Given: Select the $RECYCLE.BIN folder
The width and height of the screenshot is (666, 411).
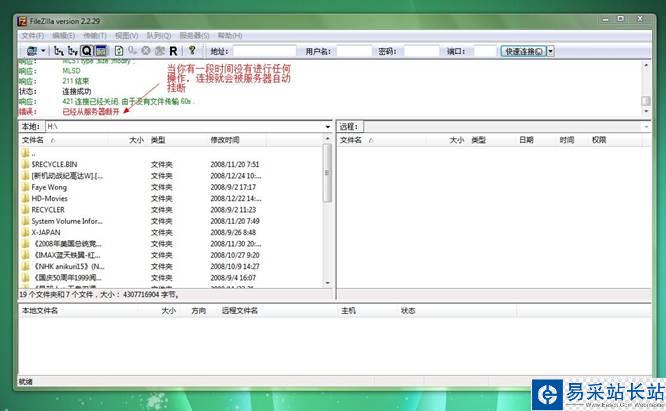Looking at the screenshot, I should tap(54, 164).
